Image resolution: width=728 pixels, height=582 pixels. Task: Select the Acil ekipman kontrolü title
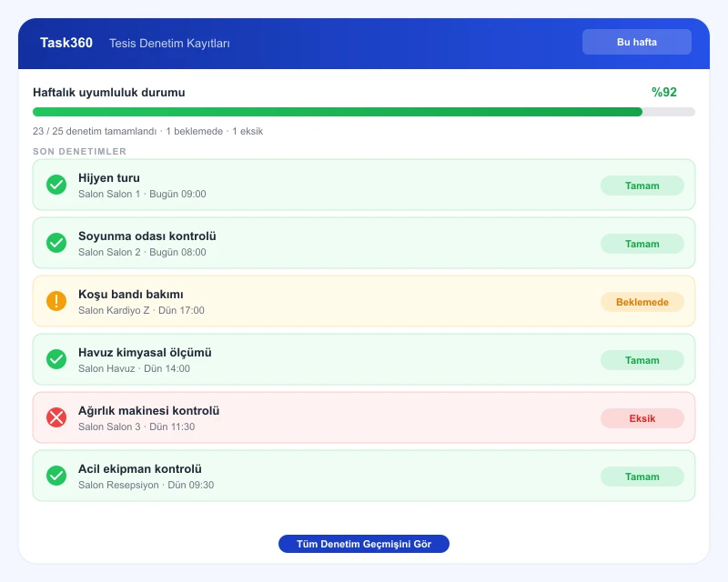(140, 468)
